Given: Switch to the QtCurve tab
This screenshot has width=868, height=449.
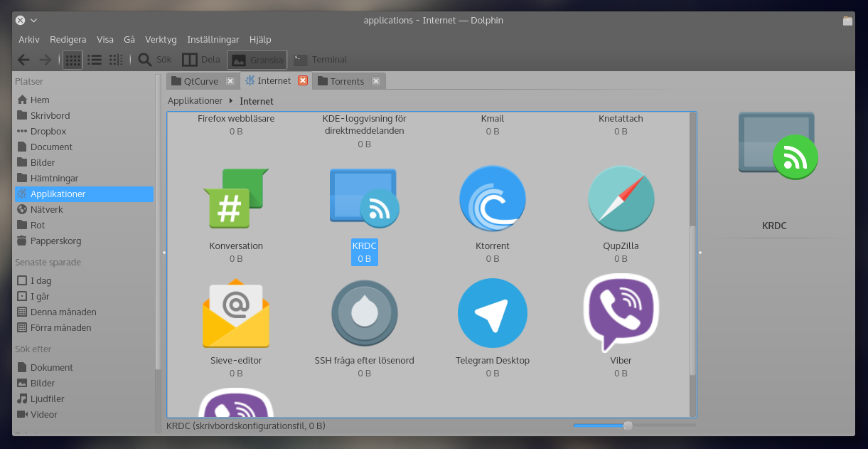Looking at the screenshot, I should (203, 81).
